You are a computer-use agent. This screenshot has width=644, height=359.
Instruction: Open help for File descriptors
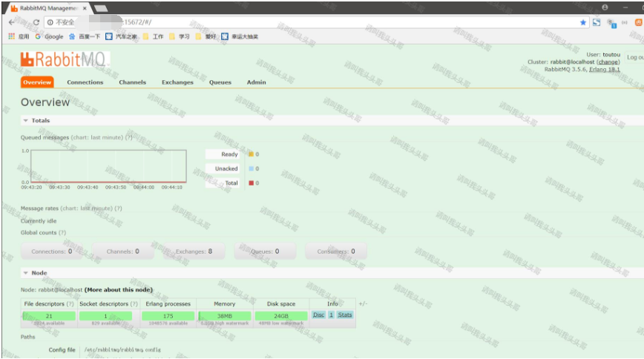coord(70,304)
